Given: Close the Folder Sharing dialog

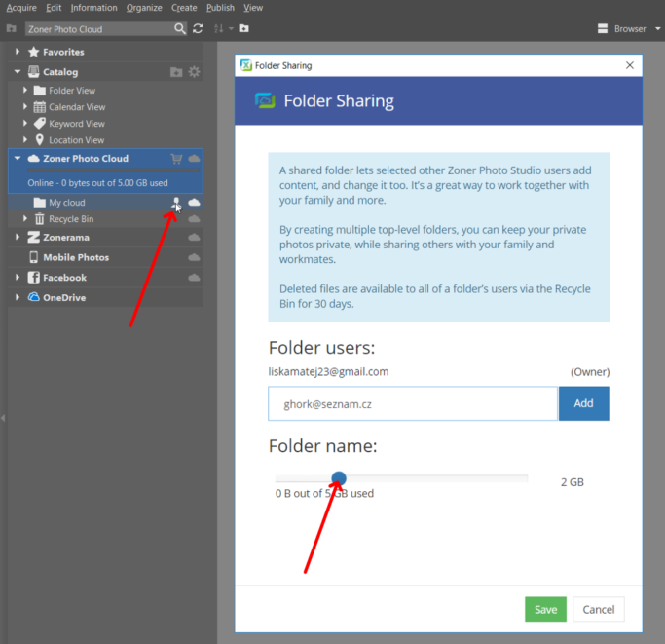Looking at the screenshot, I should click(x=629, y=65).
